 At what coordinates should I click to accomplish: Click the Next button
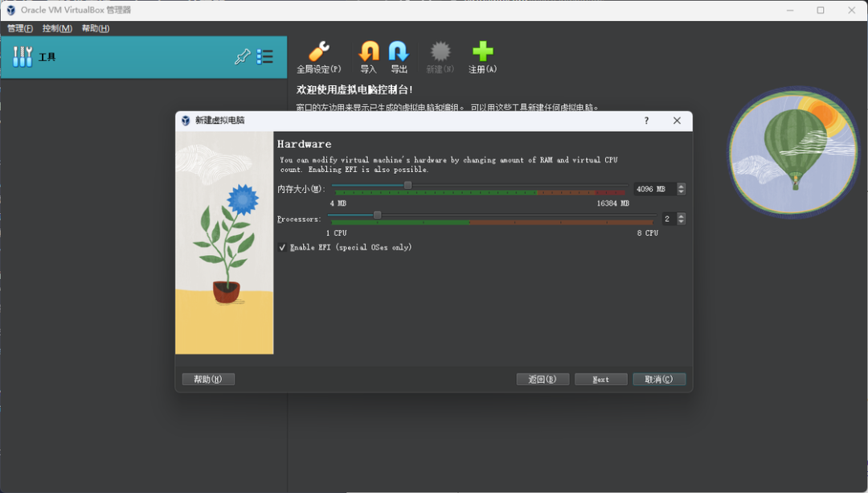tap(601, 380)
